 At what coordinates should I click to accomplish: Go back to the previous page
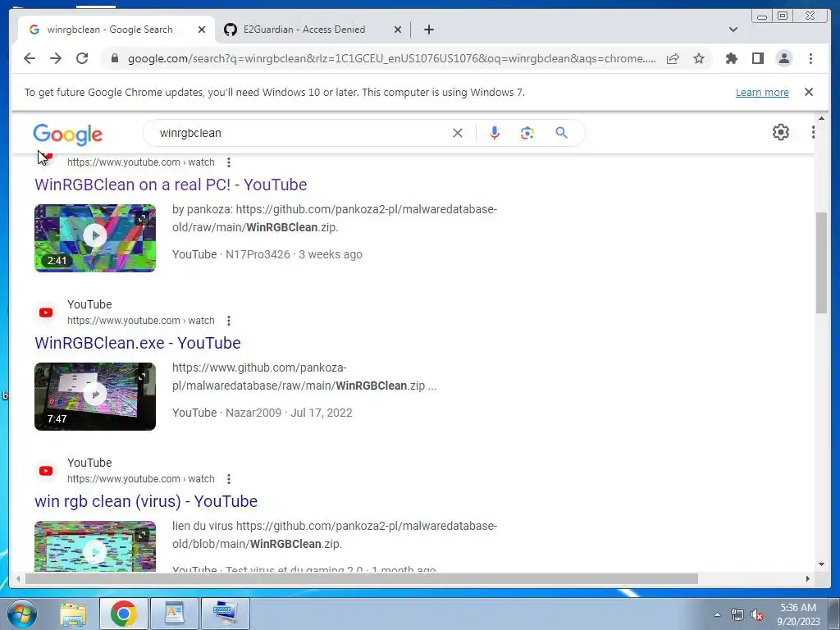(x=30, y=58)
